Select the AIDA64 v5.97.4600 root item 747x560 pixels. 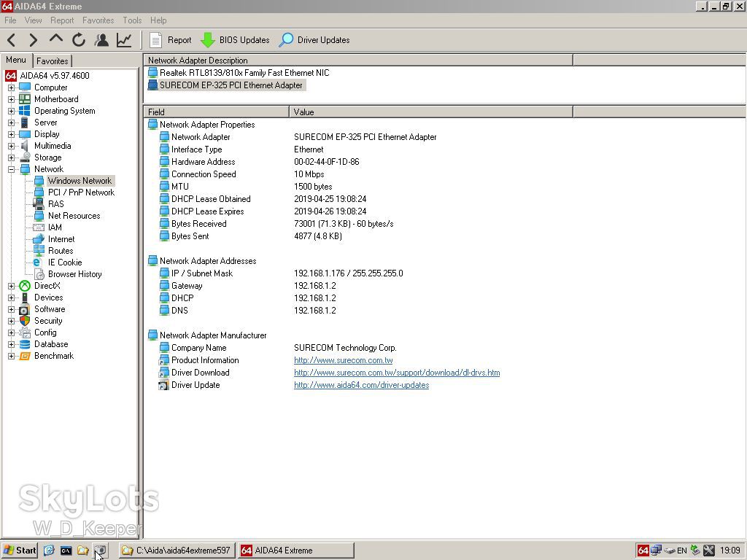point(54,76)
